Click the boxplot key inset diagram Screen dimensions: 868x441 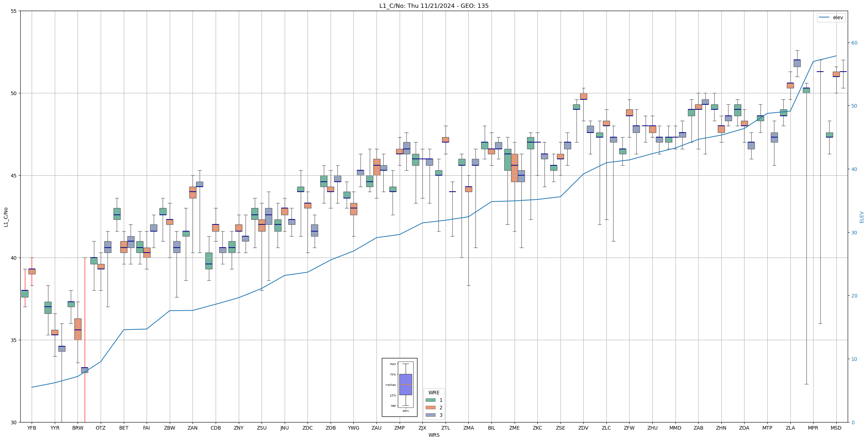tap(399, 387)
